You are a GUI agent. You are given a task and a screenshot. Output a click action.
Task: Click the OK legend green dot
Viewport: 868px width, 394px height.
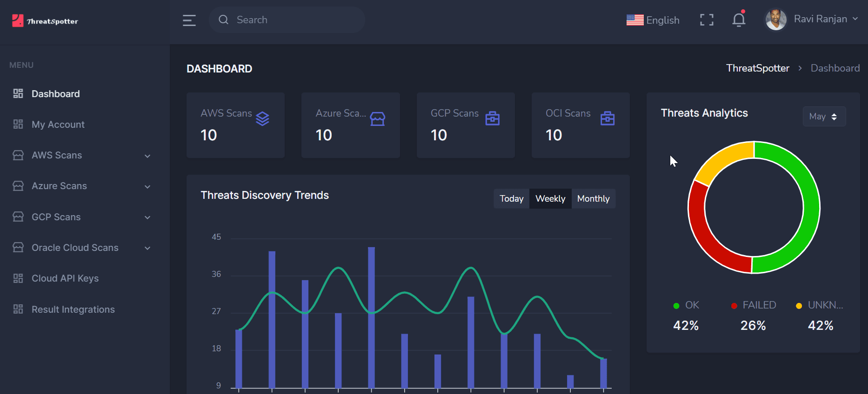pyautogui.click(x=676, y=306)
